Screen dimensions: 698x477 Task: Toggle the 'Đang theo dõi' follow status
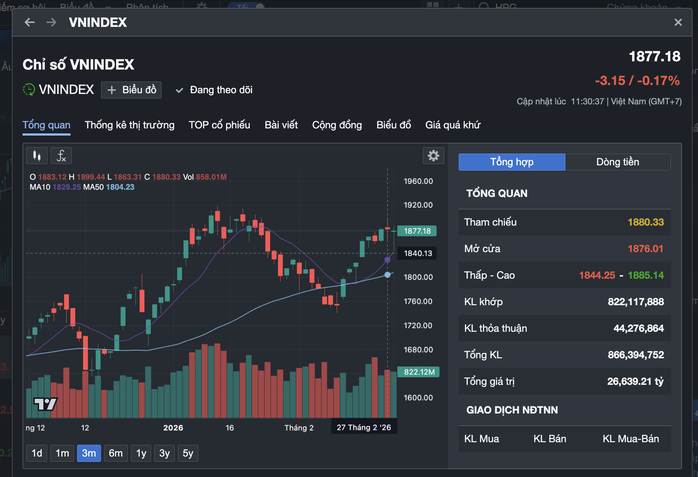tap(214, 90)
